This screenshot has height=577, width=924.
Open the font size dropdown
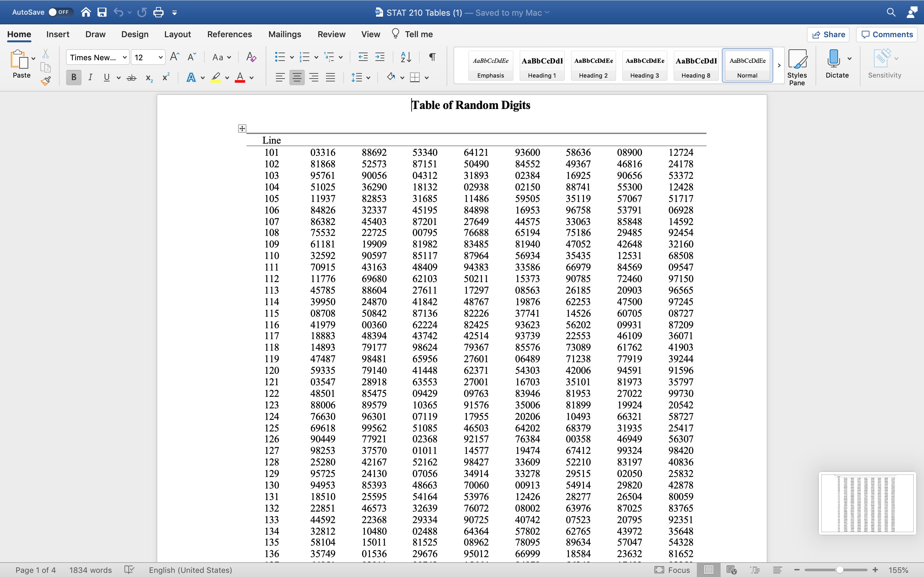click(x=160, y=58)
